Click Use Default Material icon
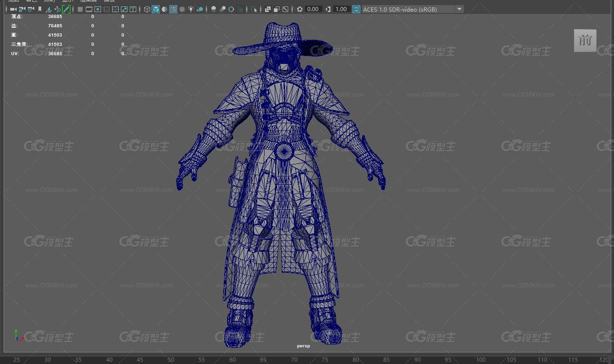 coord(165,9)
